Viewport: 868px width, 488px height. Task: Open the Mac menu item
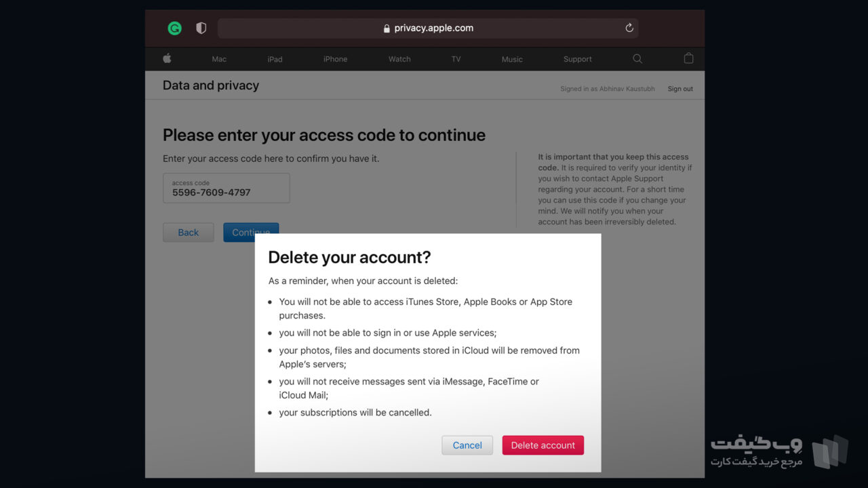(219, 59)
